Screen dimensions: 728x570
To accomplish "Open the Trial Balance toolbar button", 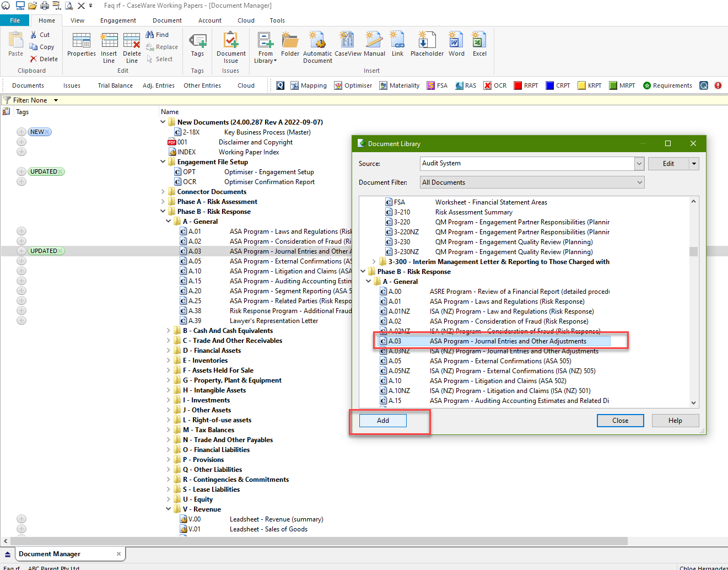I will 115,85.
